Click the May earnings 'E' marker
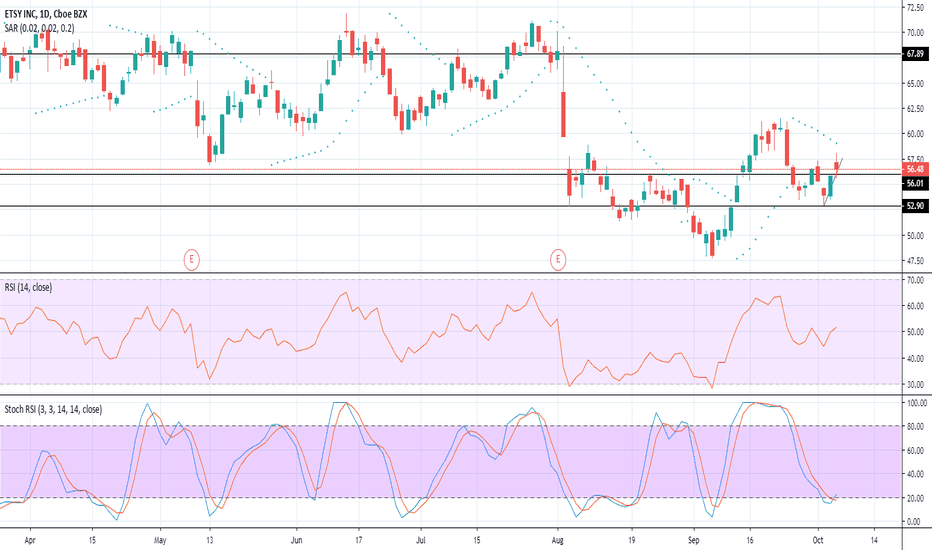The image size is (932, 550). click(191, 259)
